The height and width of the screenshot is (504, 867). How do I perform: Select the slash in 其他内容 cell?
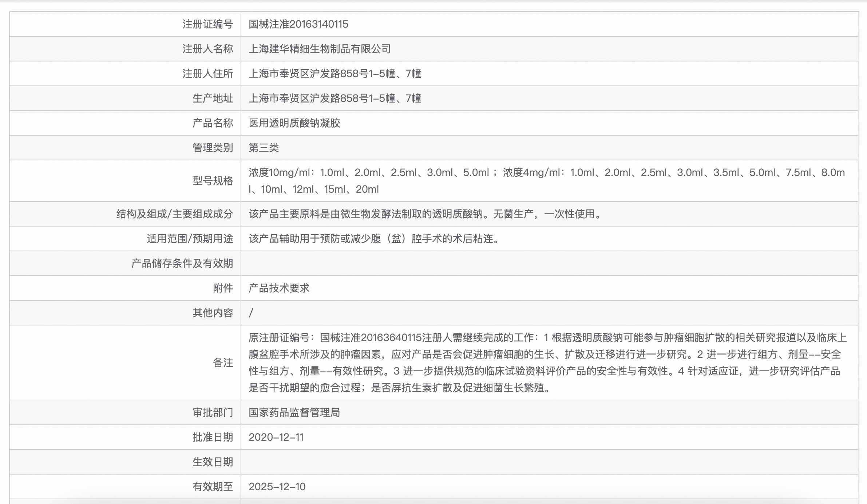251,312
